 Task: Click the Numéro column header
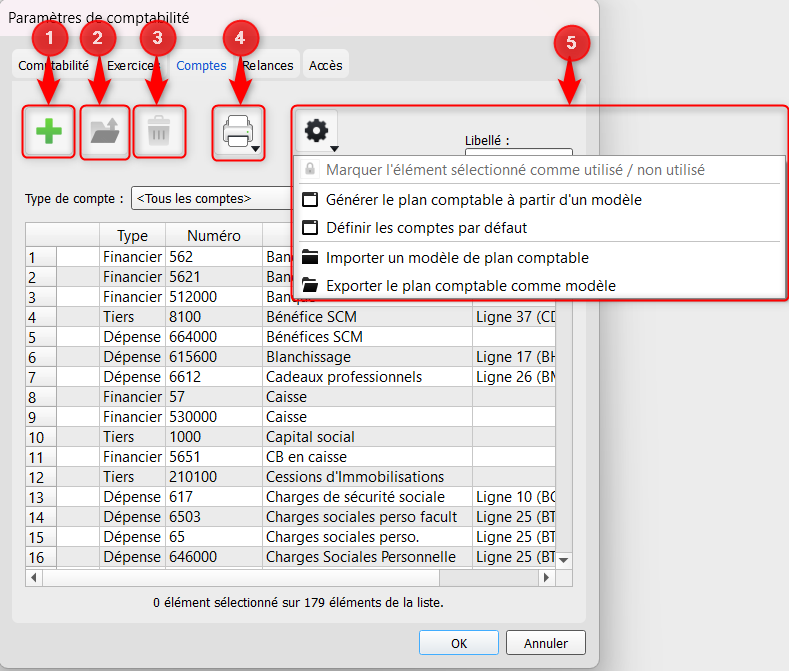pos(214,236)
